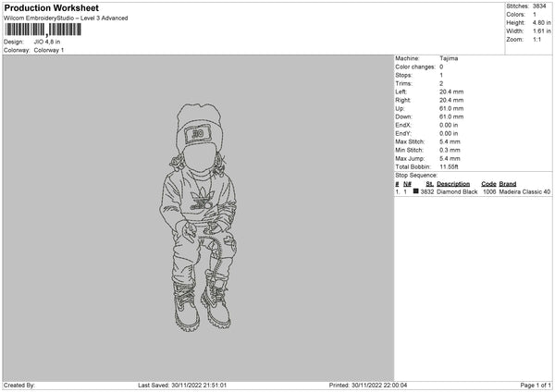Click the Colors value 1 in the header
Viewport: 555px width, 392px height.
click(x=535, y=15)
